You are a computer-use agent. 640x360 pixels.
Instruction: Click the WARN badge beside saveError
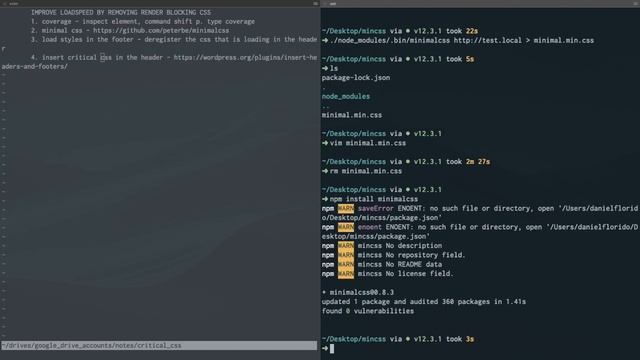click(x=346, y=209)
